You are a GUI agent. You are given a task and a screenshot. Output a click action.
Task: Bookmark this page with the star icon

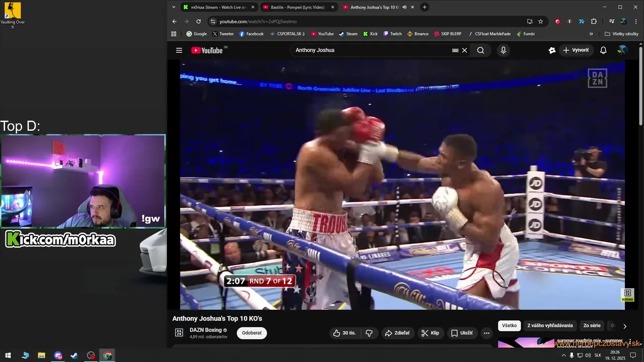541,21
